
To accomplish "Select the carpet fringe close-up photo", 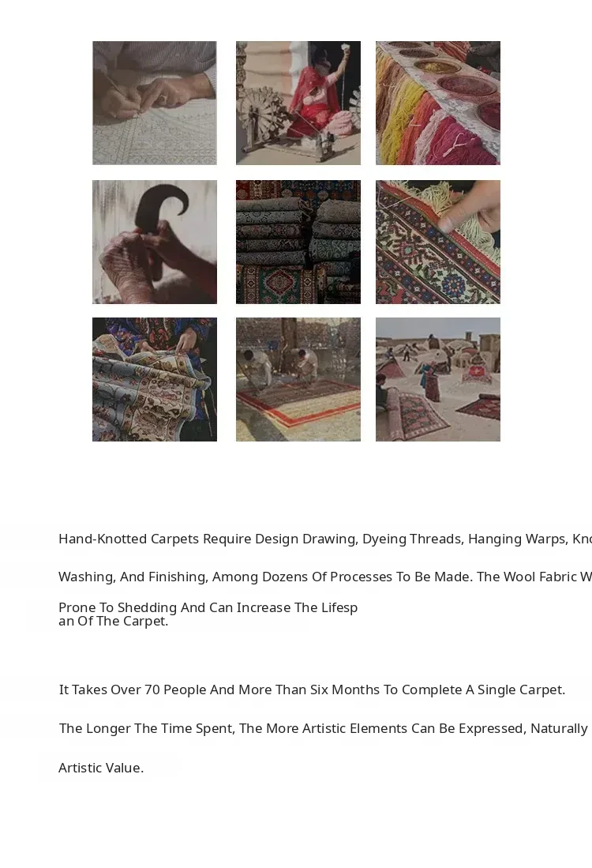I will point(437,242).
